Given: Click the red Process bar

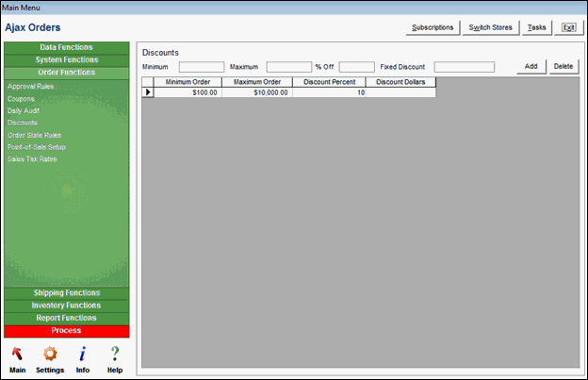Looking at the screenshot, I should click(x=66, y=330).
